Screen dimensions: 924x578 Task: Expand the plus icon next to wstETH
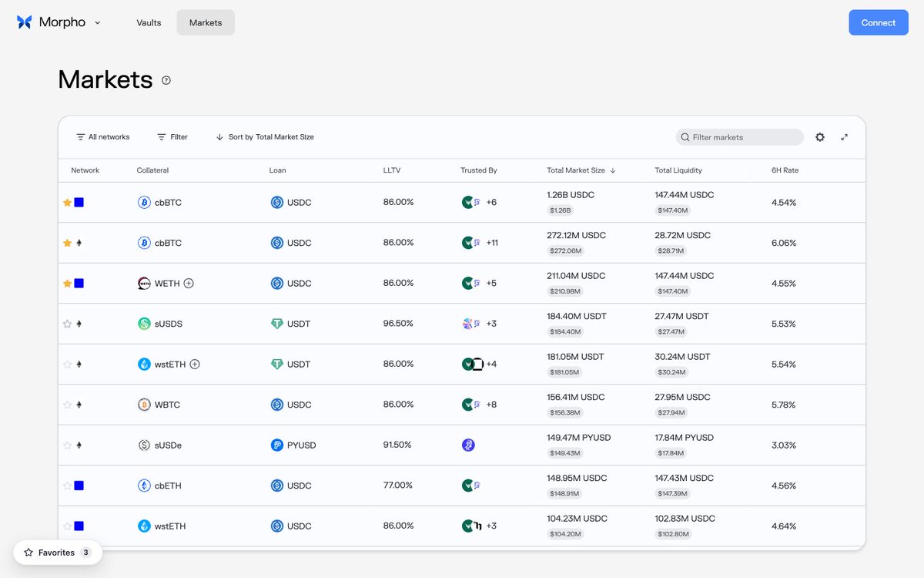coord(195,365)
